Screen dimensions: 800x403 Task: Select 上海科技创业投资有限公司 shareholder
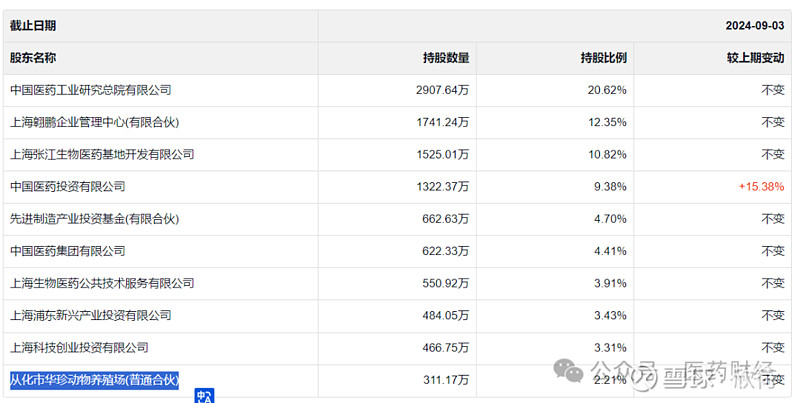[79, 347]
